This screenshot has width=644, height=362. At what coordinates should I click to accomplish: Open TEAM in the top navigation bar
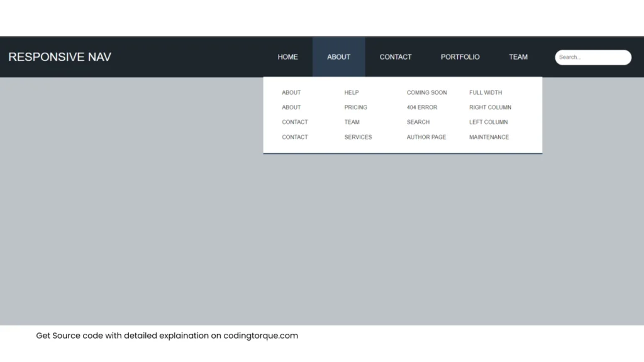(x=518, y=57)
